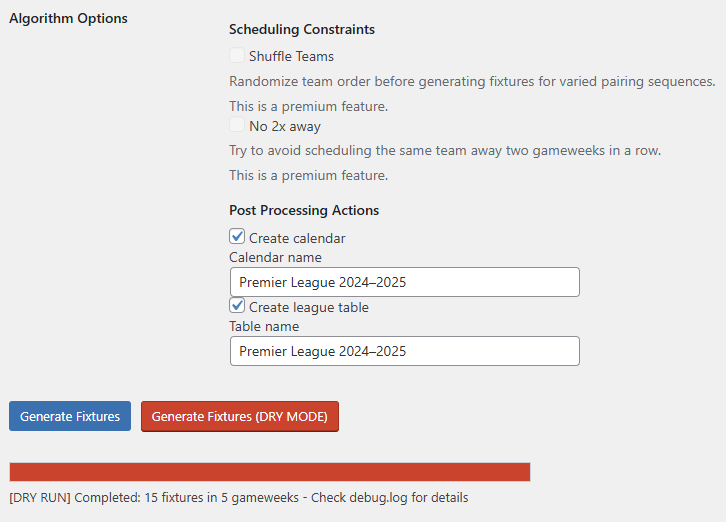Disable the Create league table checkbox
The width and height of the screenshot is (726, 522).
[237, 306]
